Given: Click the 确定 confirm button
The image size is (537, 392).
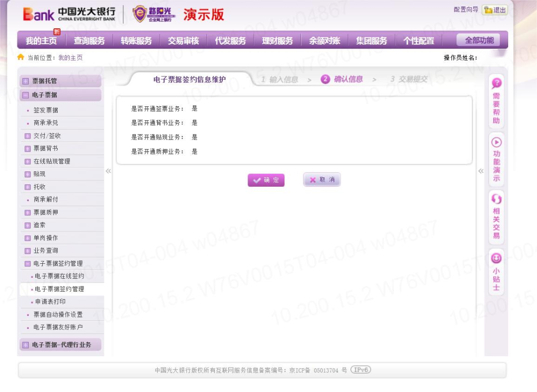Looking at the screenshot, I should [266, 180].
